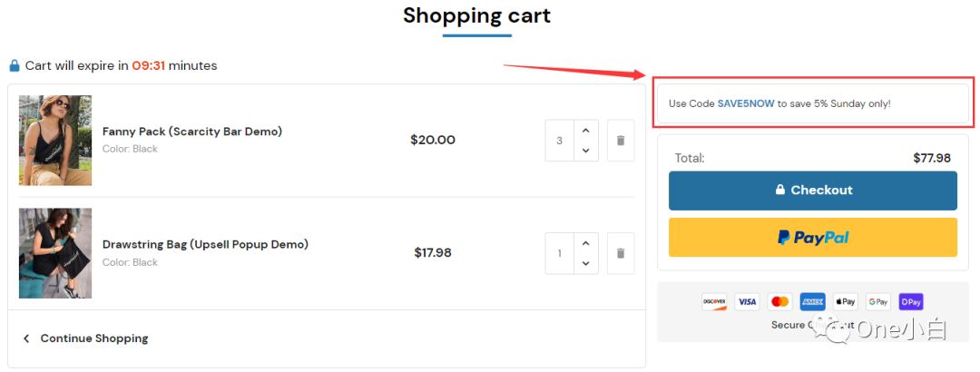Click the Apple Pay icon
The width and height of the screenshot is (980, 372).
[x=846, y=302]
